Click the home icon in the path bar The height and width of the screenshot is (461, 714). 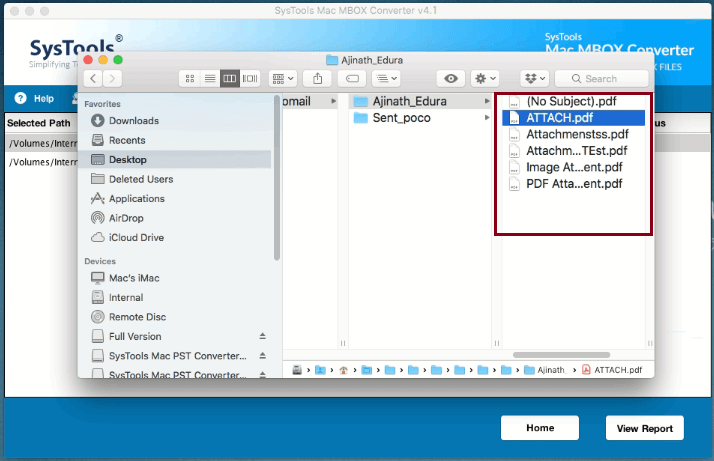(343, 370)
